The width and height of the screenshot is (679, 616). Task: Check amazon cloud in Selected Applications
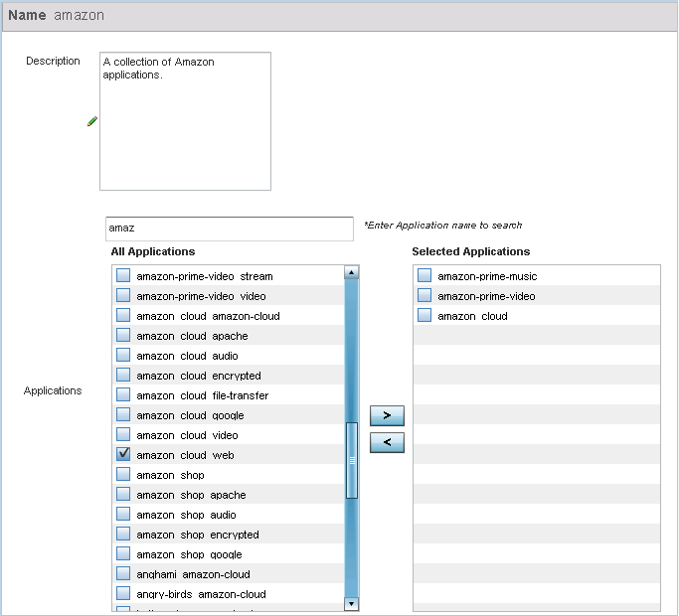tap(424, 315)
